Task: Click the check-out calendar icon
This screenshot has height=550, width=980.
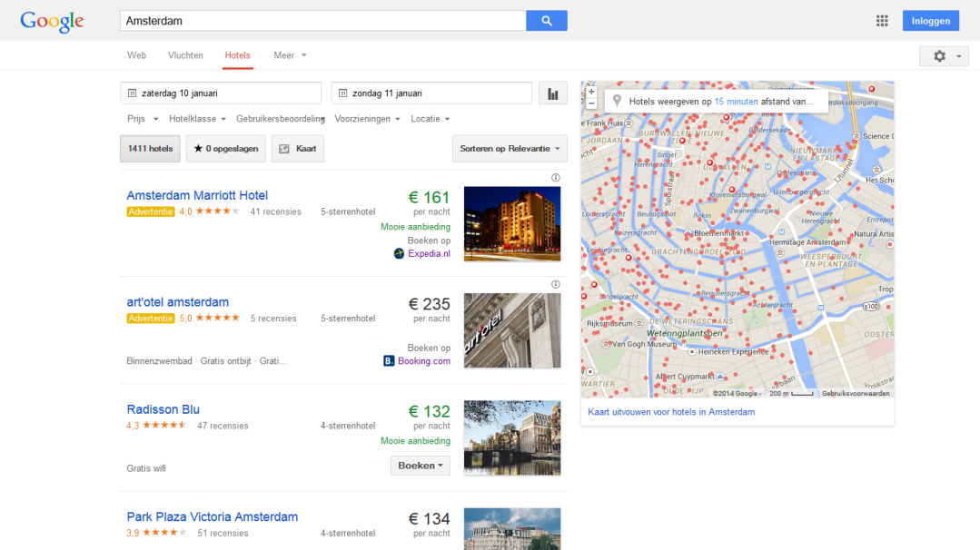Action: click(x=342, y=93)
